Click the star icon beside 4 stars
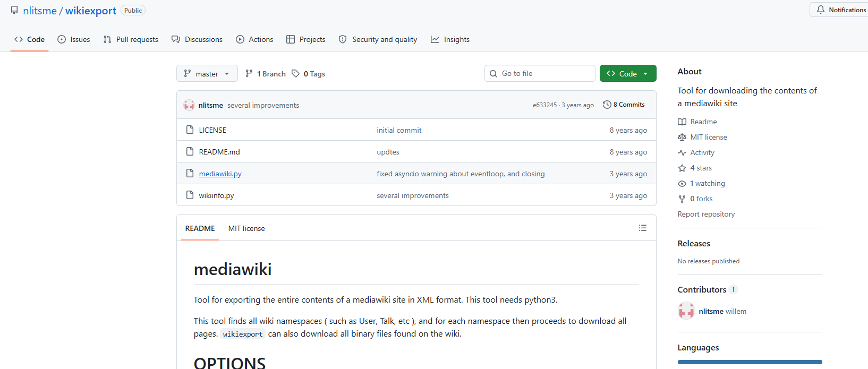868x369 pixels. 682,168
